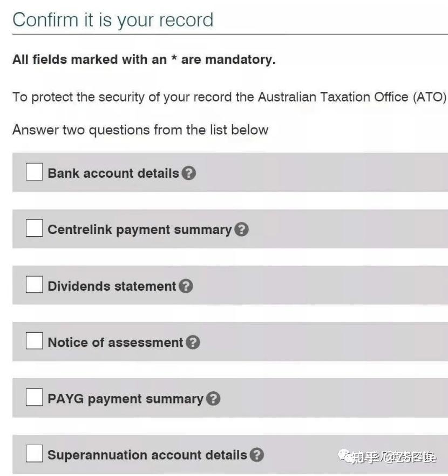Click the "Confirm it is your record" heading

(113, 20)
